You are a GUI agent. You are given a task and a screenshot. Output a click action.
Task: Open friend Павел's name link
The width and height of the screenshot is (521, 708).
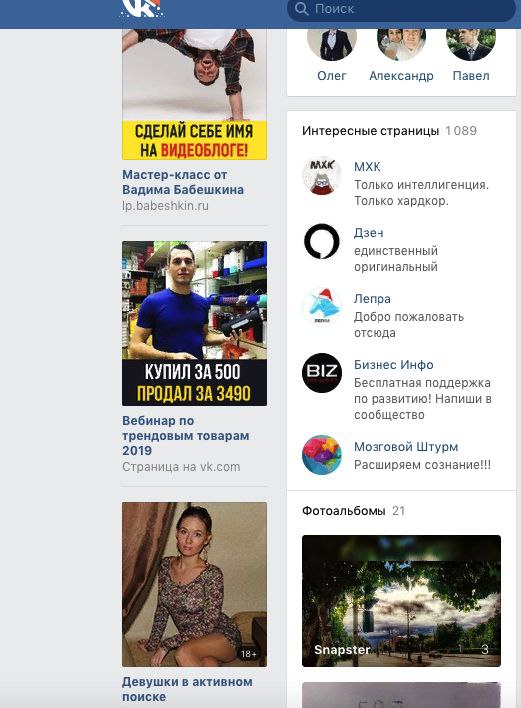[x=471, y=76]
